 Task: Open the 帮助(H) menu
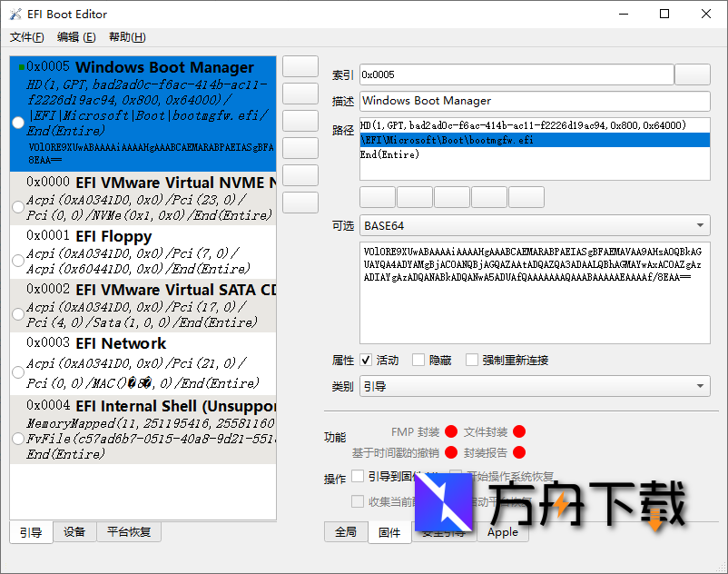127,37
